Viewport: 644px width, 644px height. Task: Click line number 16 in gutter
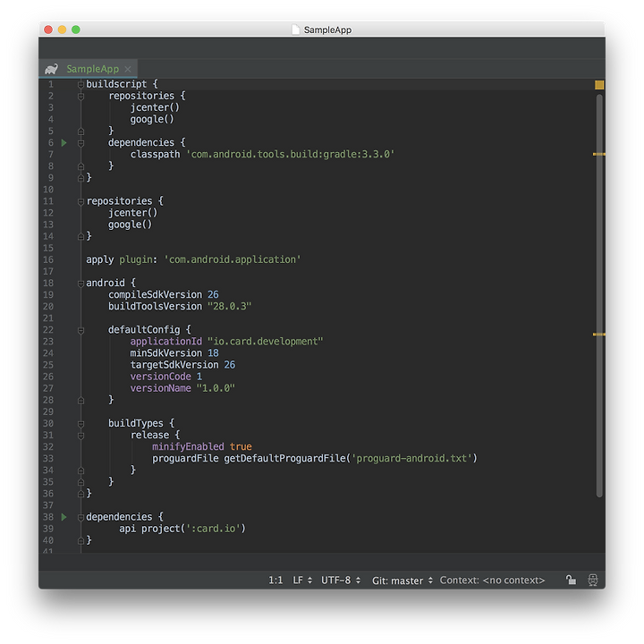(x=48, y=260)
